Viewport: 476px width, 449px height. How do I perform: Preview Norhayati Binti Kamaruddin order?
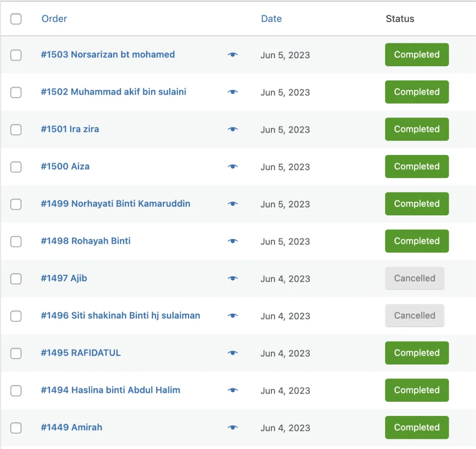point(232,204)
